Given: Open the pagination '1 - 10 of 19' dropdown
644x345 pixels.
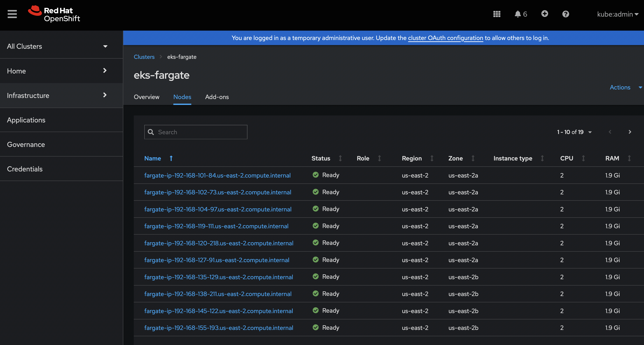Looking at the screenshot, I should [x=574, y=132].
